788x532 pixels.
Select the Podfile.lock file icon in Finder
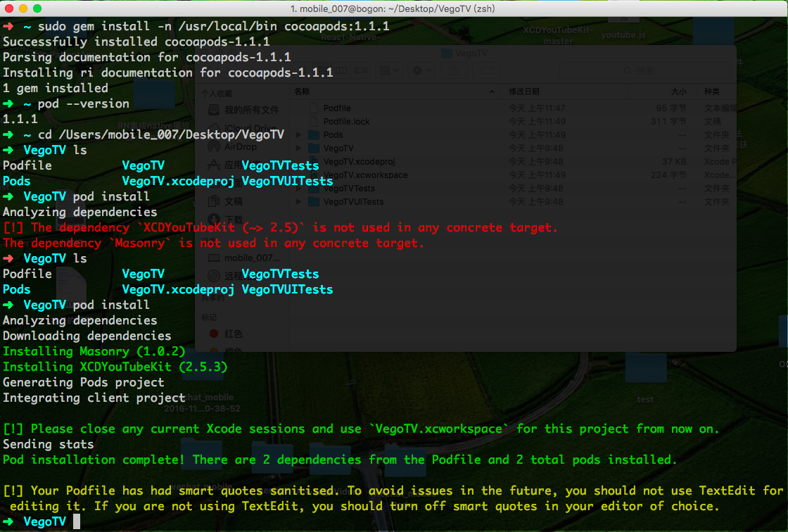coord(314,122)
